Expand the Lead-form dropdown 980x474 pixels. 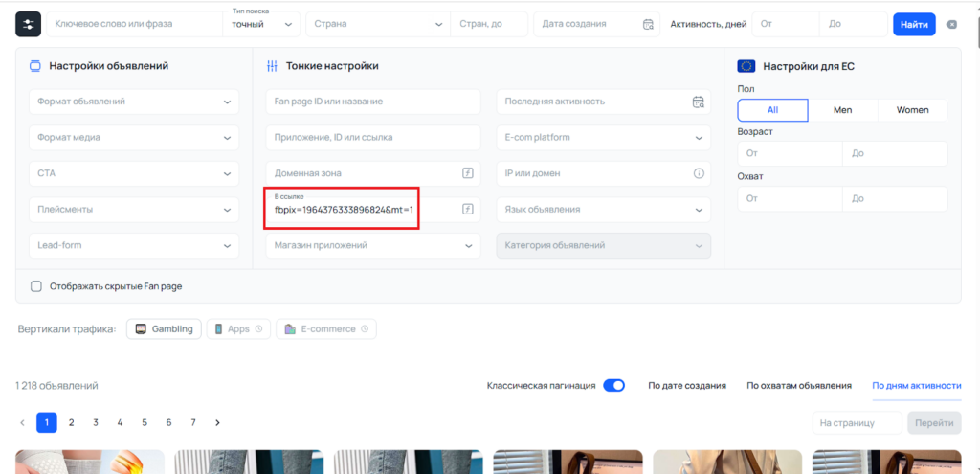pyautogui.click(x=134, y=246)
